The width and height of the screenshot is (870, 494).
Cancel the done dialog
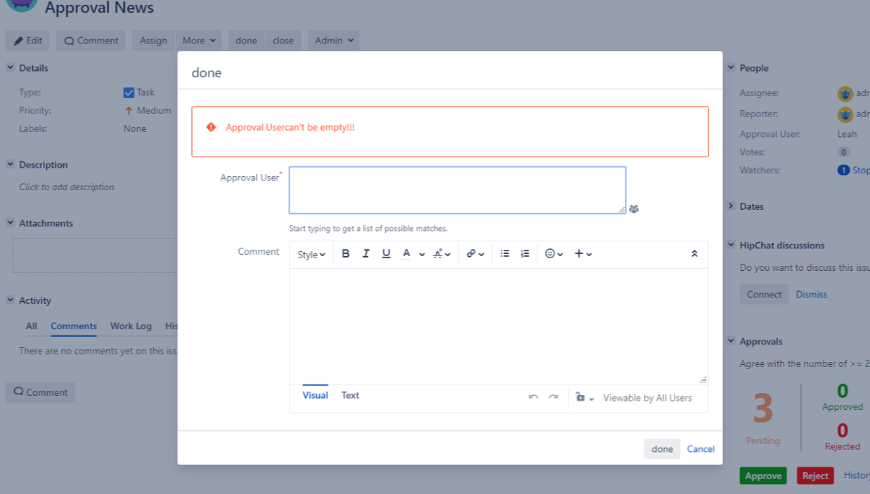tap(701, 449)
